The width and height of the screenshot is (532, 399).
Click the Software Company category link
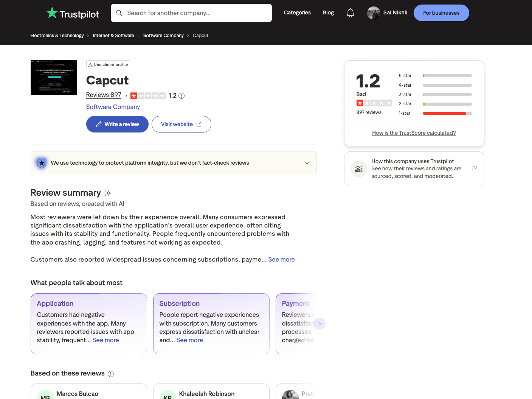pyautogui.click(x=113, y=107)
